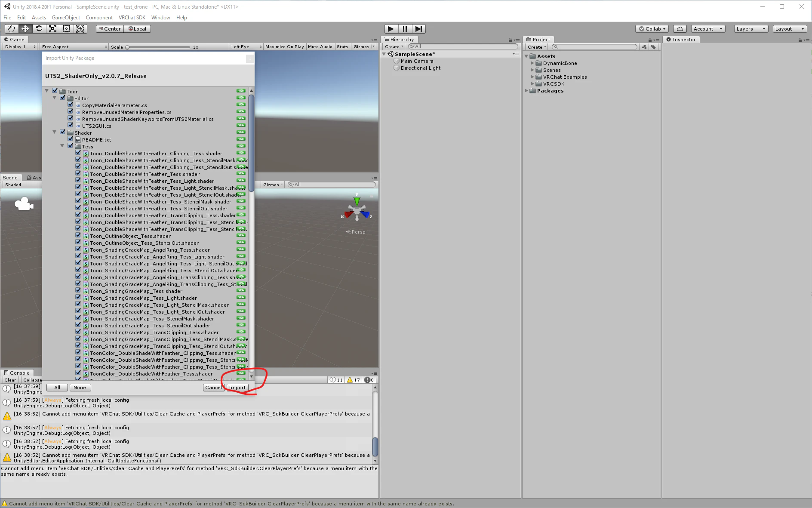
Task: Toggle error messages count in the Console
Action: pyautogui.click(x=369, y=380)
